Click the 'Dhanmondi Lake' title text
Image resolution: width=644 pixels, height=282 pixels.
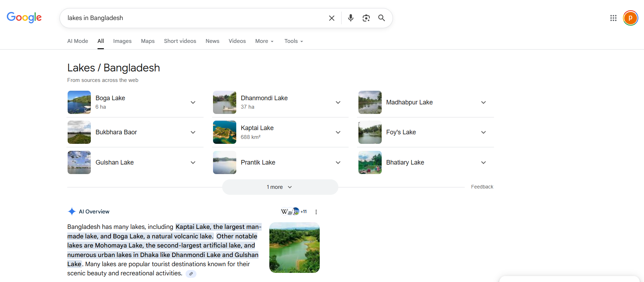[x=264, y=98]
